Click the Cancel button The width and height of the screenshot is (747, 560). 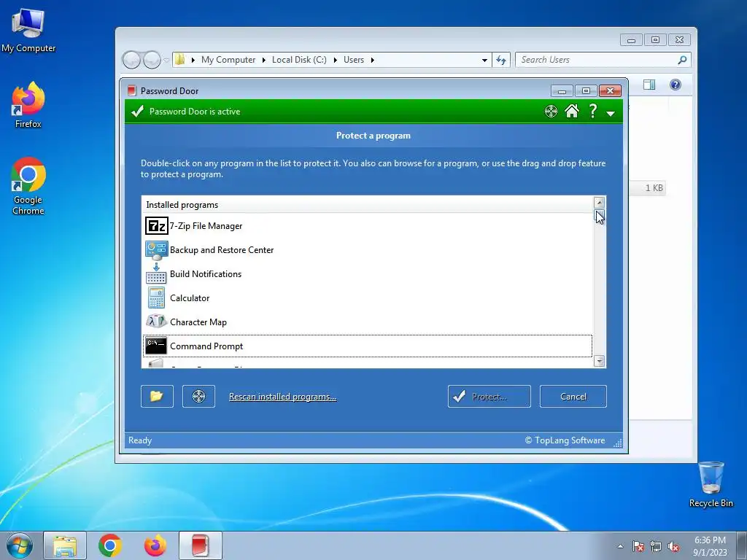tap(573, 396)
